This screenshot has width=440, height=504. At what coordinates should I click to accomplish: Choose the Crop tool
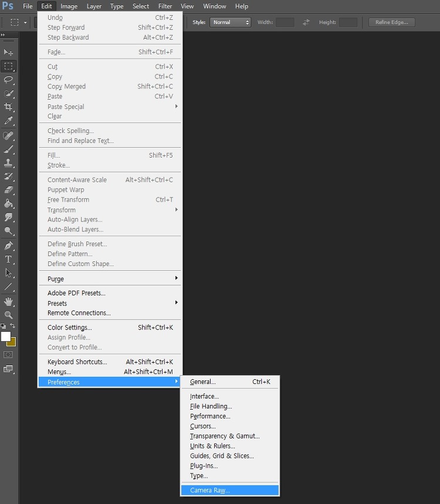[x=8, y=107]
